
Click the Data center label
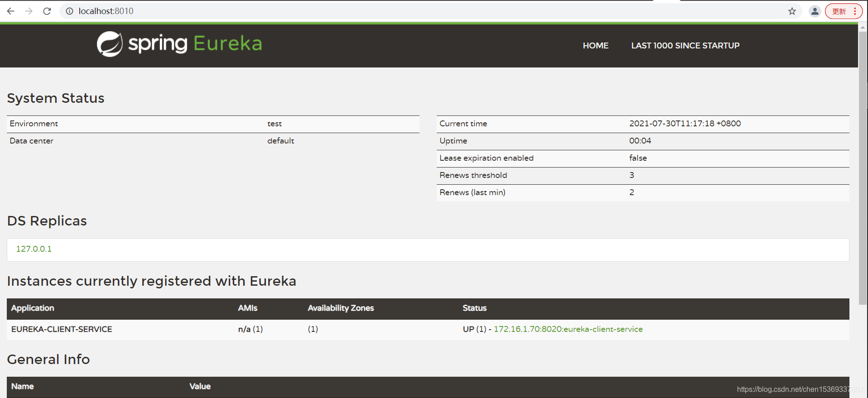32,141
